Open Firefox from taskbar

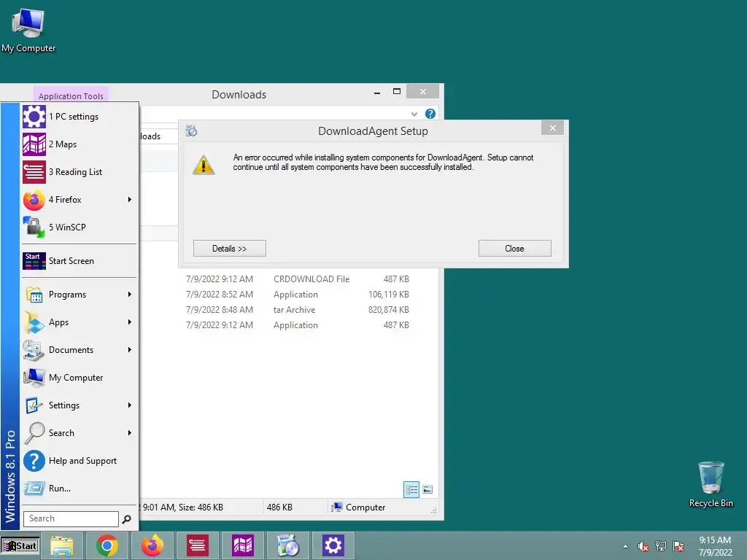click(152, 545)
